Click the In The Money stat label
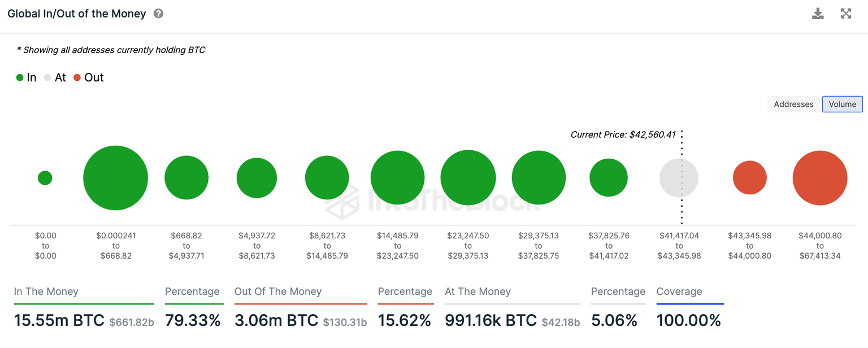 [x=46, y=292]
